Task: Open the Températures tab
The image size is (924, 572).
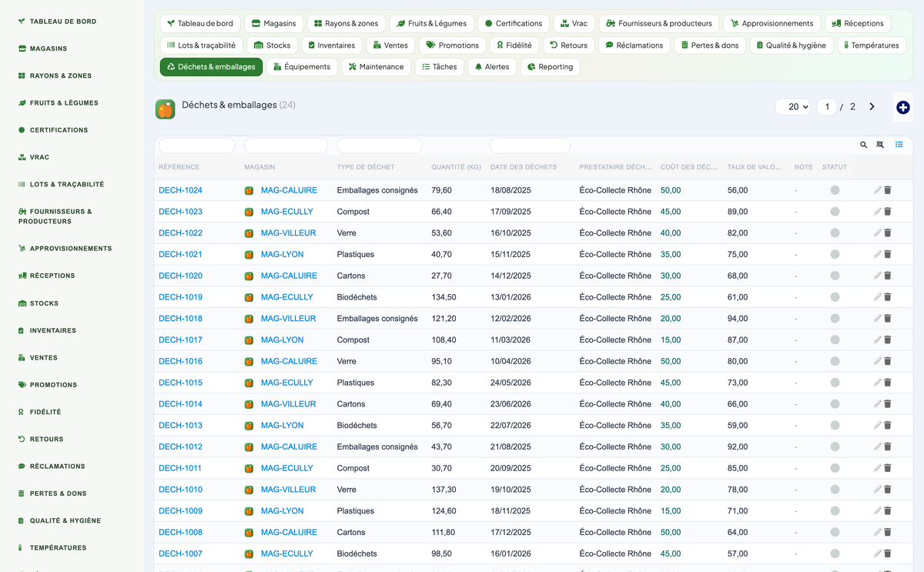Action: coord(871,45)
